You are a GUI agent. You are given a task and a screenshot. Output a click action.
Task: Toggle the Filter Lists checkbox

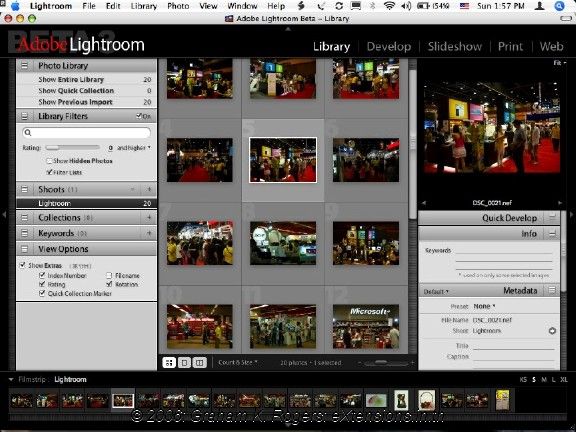pyautogui.click(x=49, y=172)
